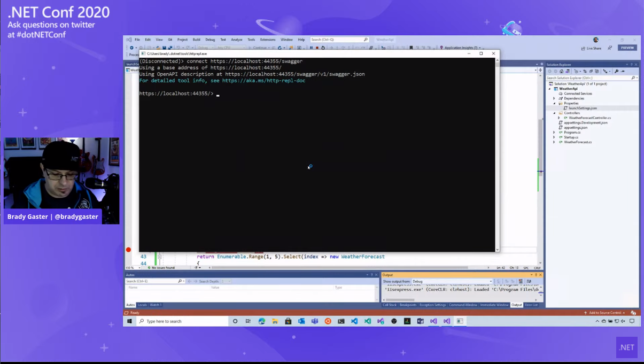Screen dimensions: 644x364
Task: Open the Debug menu
Action: pyautogui.click(x=210, y=40)
